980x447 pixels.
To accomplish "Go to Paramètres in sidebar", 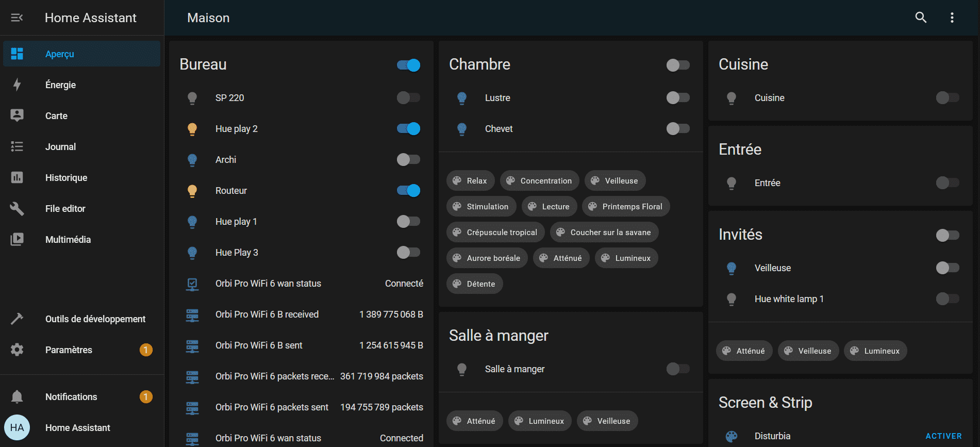I will tap(69, 350).
